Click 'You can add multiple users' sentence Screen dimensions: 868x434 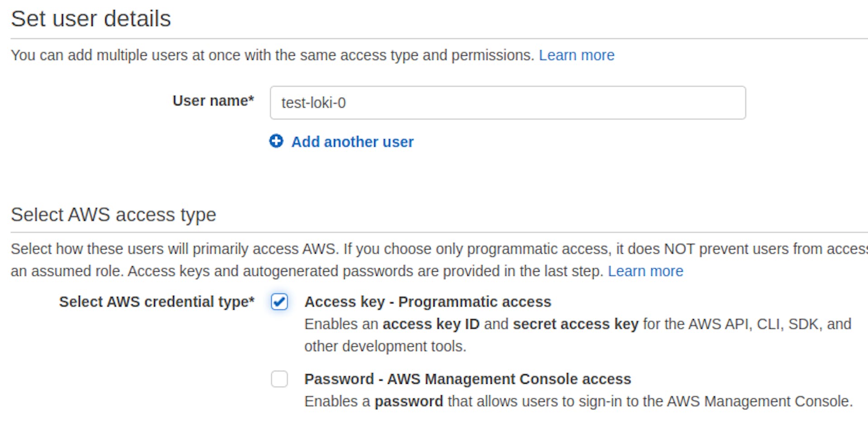pos(272,55)
